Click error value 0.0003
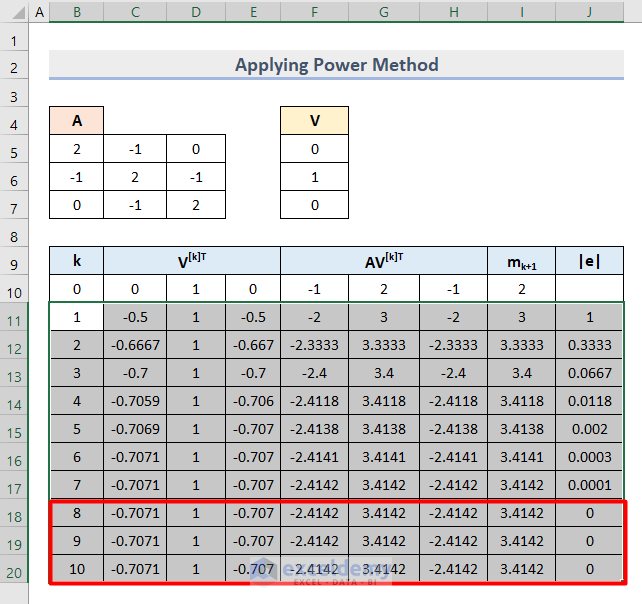The width and height of the screenshot is (642, 604). pyautogui.click(x=590, y=457)
